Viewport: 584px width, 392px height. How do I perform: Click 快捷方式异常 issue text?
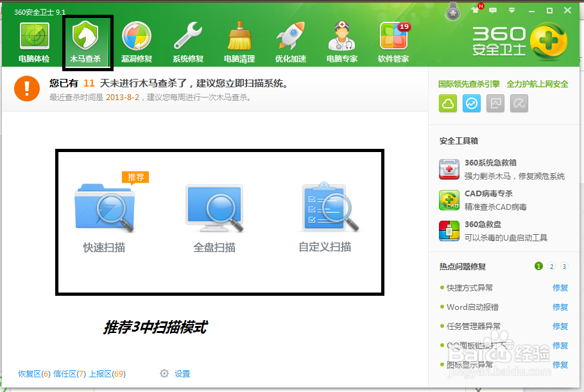pos(470,288)
